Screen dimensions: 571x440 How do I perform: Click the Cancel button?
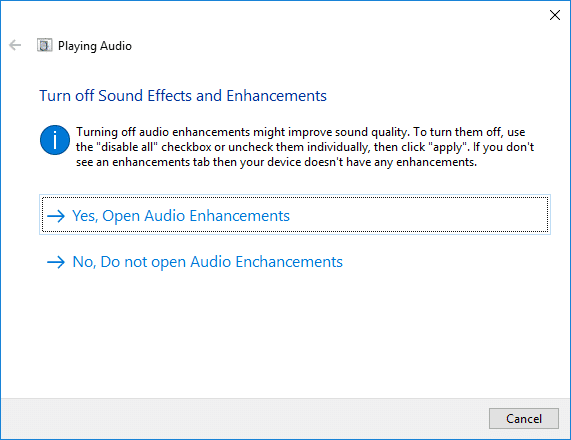coord(524,419)
